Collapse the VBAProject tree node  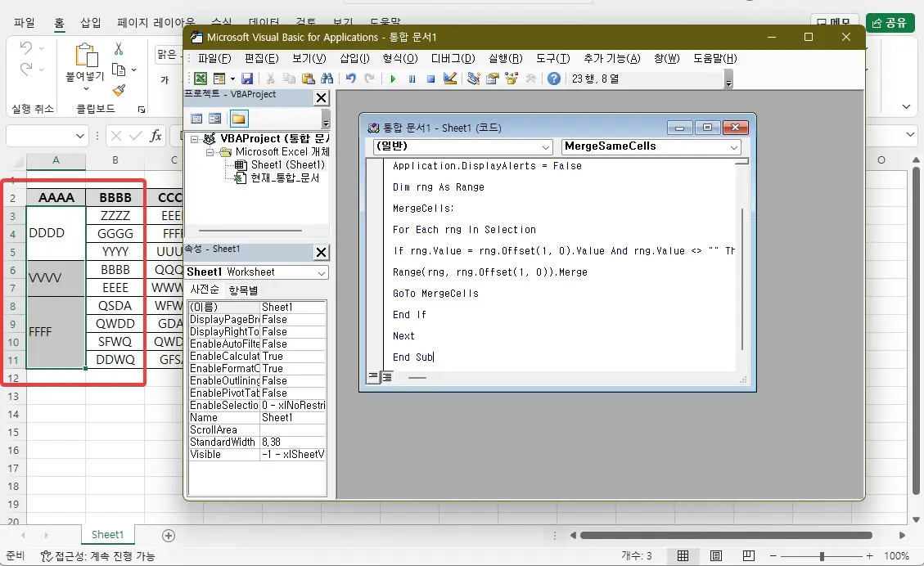pos(194,140)
